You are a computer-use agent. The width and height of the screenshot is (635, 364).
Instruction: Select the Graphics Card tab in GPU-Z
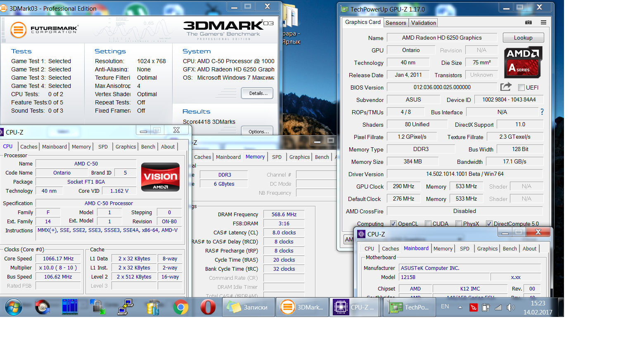click(x=363, y=22)
